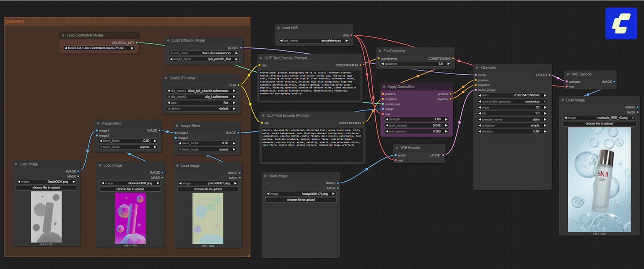The image size is (644, 269).
Task: Click the CONTROL_NET output port on Load ControlNet Model
Action: click(x=137, y=43)
